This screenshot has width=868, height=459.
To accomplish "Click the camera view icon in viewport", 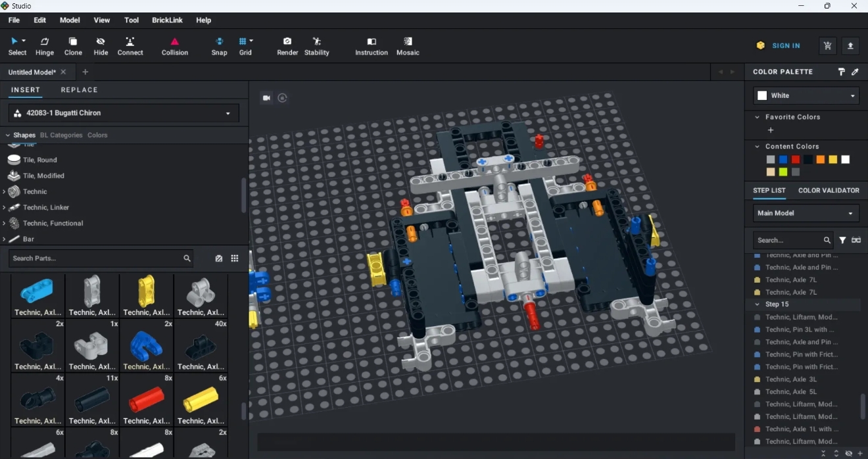I will tap(267, 98).
